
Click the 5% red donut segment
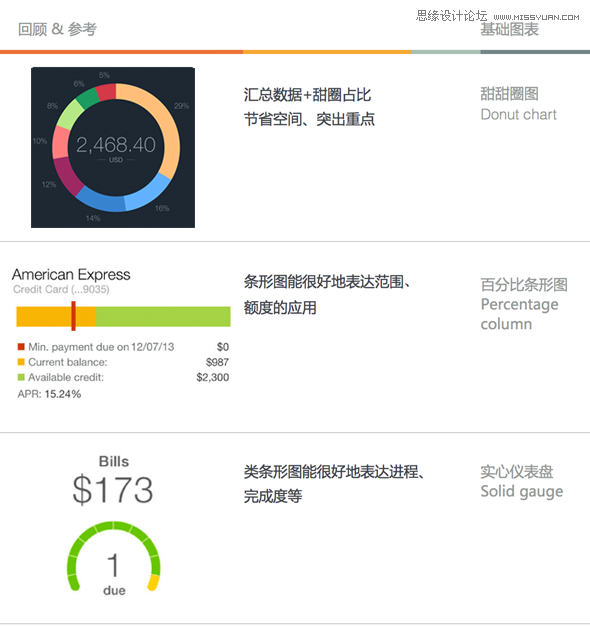[106, 91]
